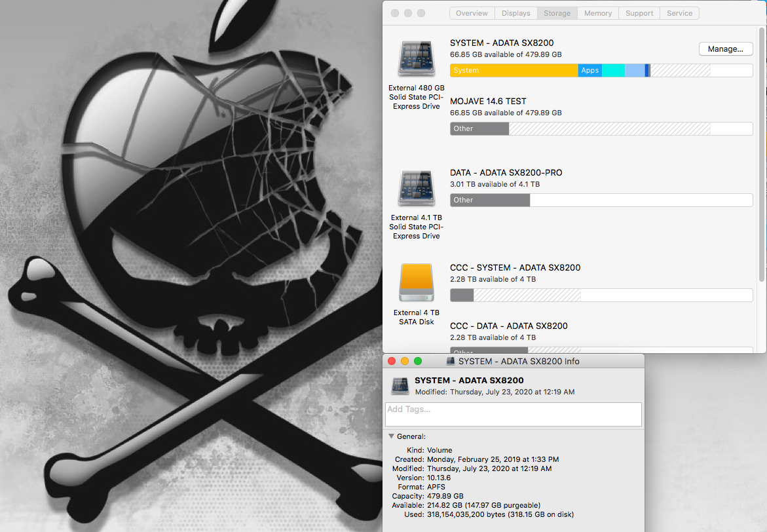This screenshot has width=767, height=532.
Task: Click '3.01 TB available of 4.1 TB' text
Action: pos(495,185)
